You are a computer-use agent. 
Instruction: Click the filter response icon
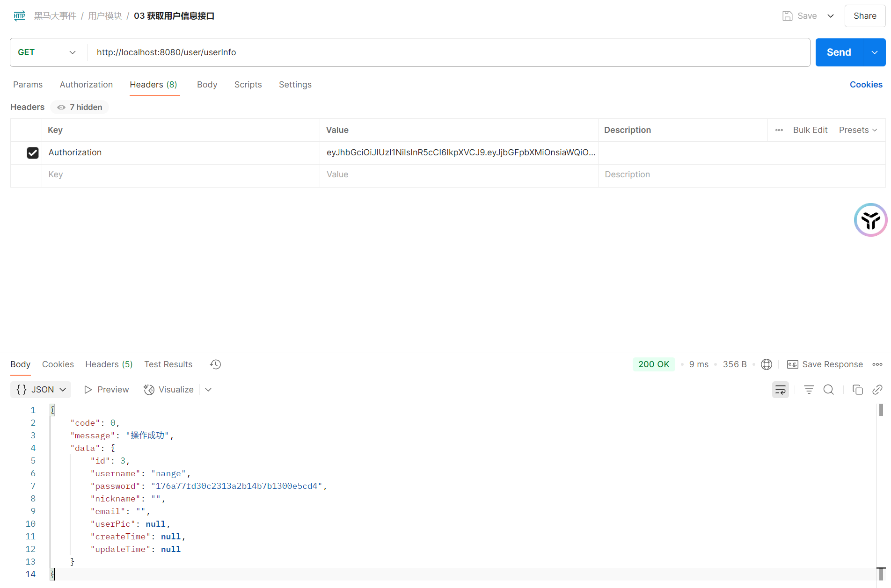click(809, 390)
